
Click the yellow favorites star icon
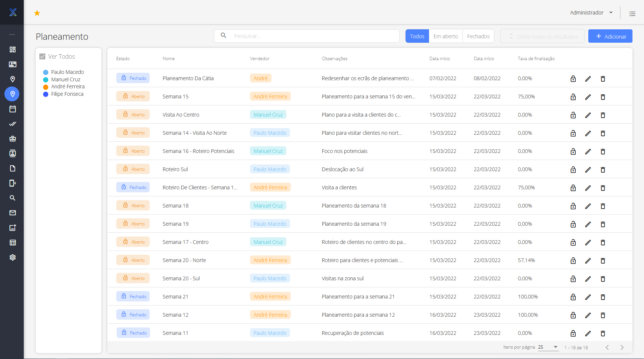pos(37,13)
